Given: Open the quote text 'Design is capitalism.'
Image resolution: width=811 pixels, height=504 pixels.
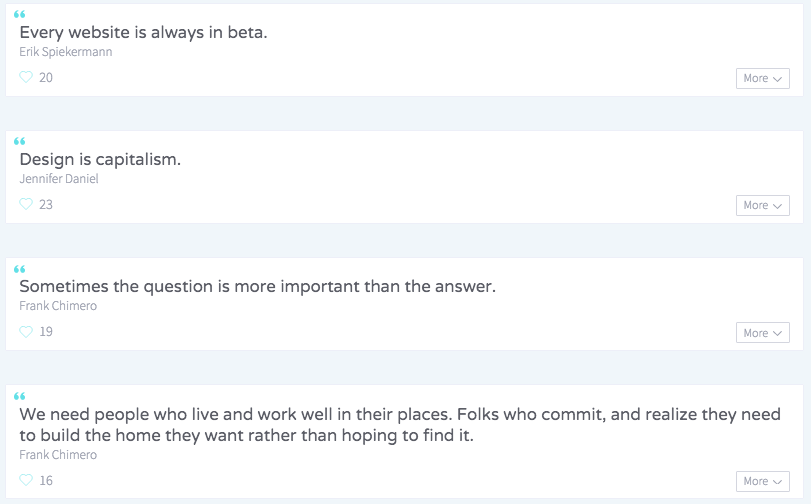Looking at the screenshot, I should (100, 159).
